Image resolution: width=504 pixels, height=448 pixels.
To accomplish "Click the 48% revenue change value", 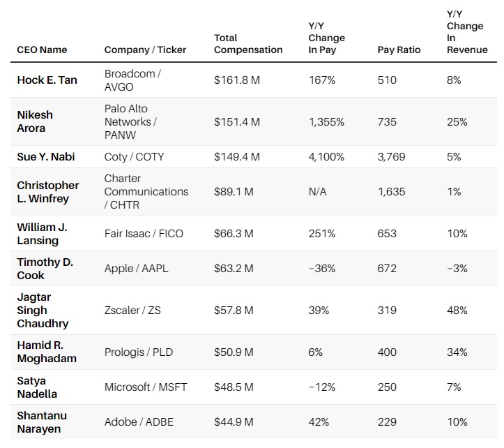I will coord(457,310).
